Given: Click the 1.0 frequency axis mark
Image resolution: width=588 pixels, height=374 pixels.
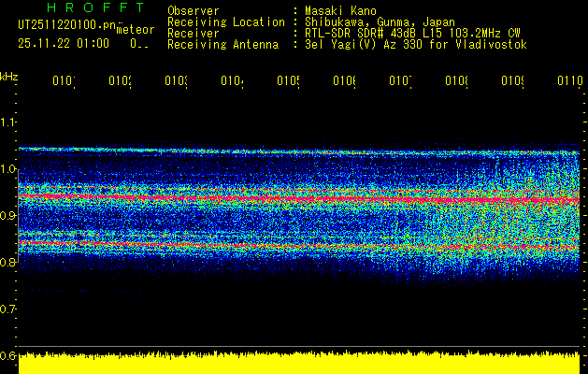Looking at the screenshot, I should pos(8,169).
